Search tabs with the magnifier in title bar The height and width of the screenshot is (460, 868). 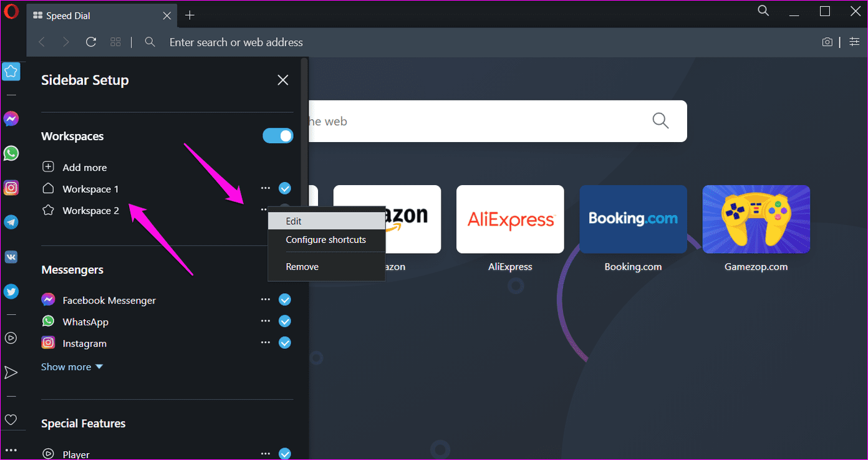[763, 11]
